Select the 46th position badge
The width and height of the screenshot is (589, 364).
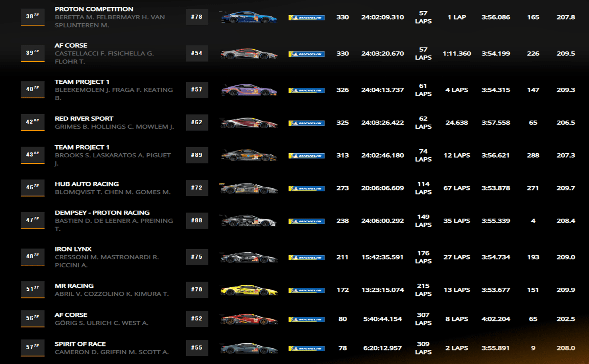(32, 188)
